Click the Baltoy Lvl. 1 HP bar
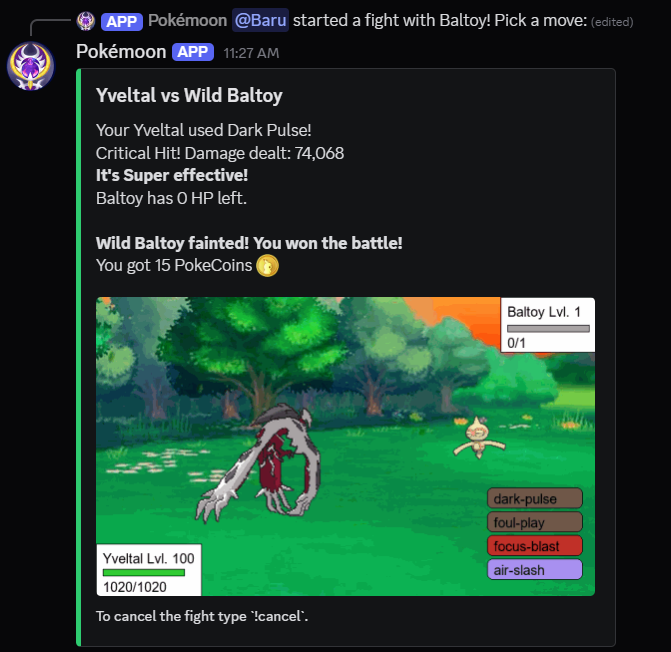 click(548, 329)
